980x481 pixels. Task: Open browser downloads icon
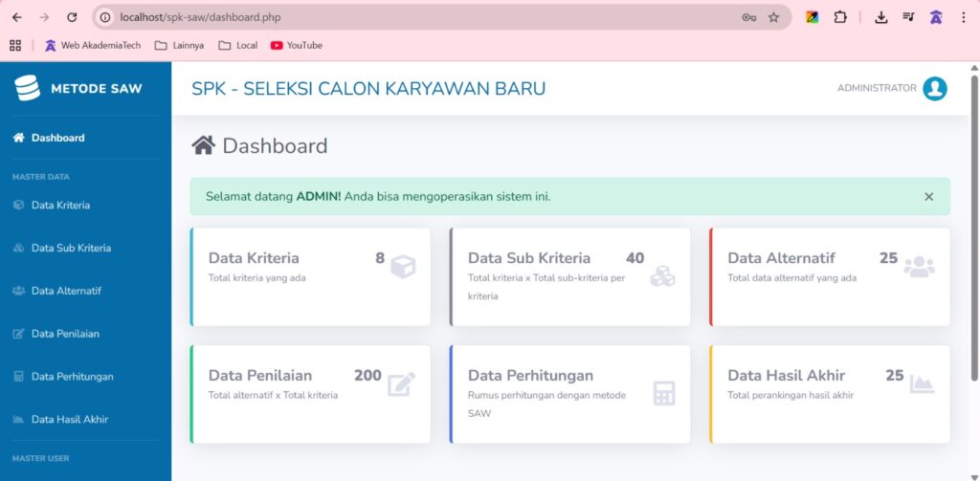[x=880, y=17]
